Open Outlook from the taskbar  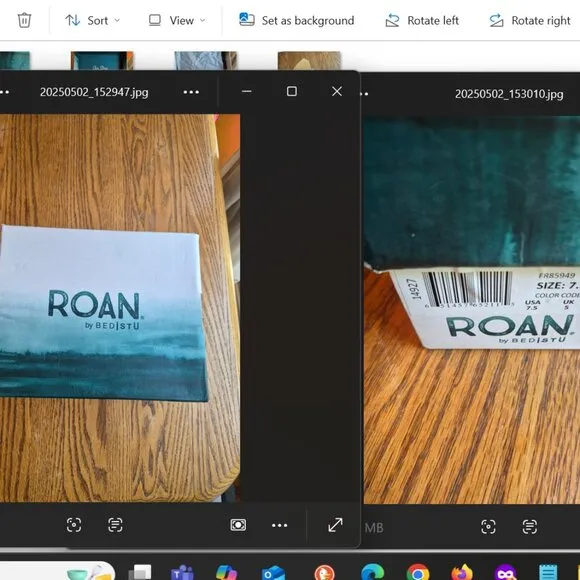[273, 572]
